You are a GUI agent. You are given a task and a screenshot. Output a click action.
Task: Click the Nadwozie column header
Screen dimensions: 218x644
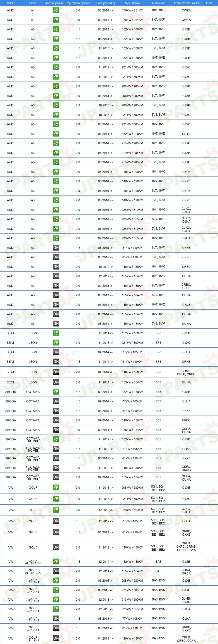tap(159, 3)
